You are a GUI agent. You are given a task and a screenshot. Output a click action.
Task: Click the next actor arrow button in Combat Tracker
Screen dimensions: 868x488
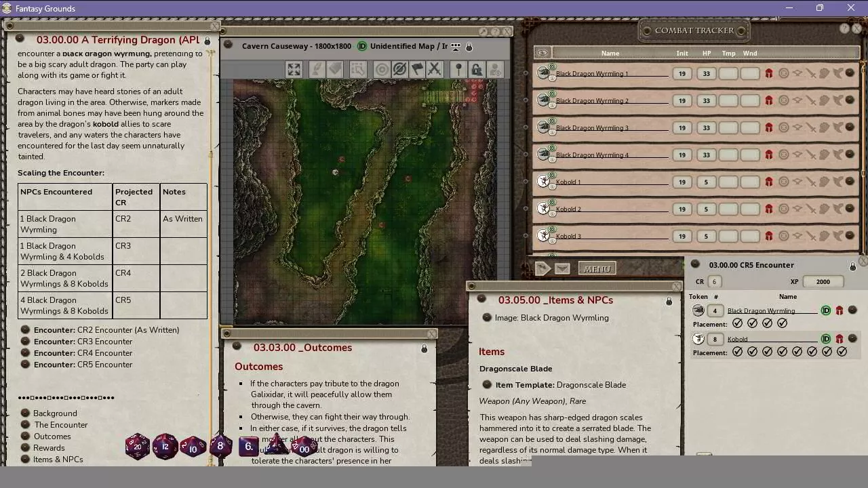pos(542,269)
